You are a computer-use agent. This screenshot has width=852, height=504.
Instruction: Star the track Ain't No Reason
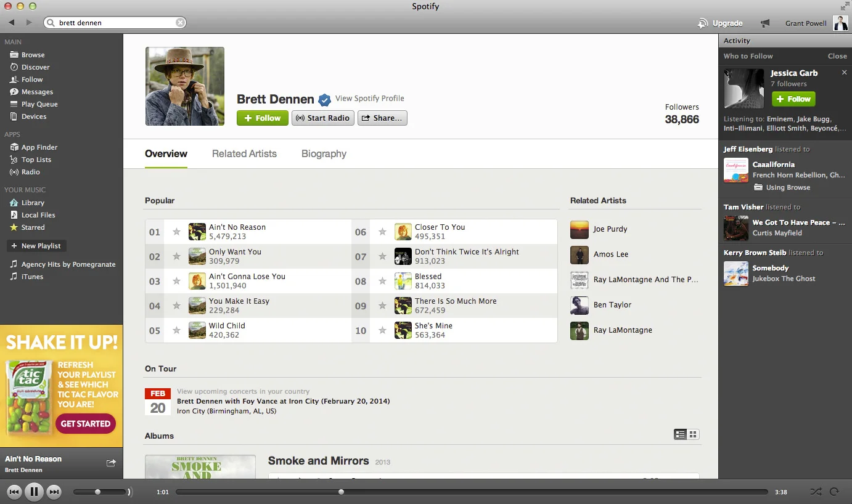[176, 232]
